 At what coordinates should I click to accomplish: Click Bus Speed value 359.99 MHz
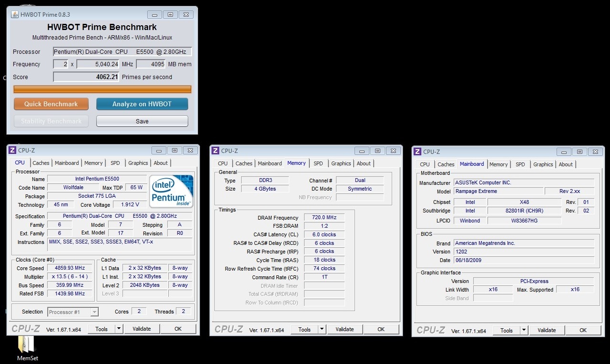[70, 285]
